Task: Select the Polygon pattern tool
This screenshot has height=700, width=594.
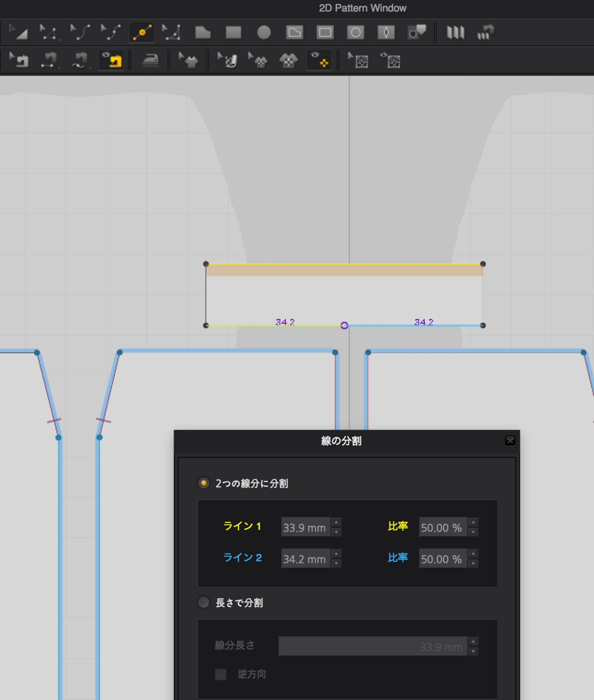Action: pyautogui.click(x=203, y=32)
